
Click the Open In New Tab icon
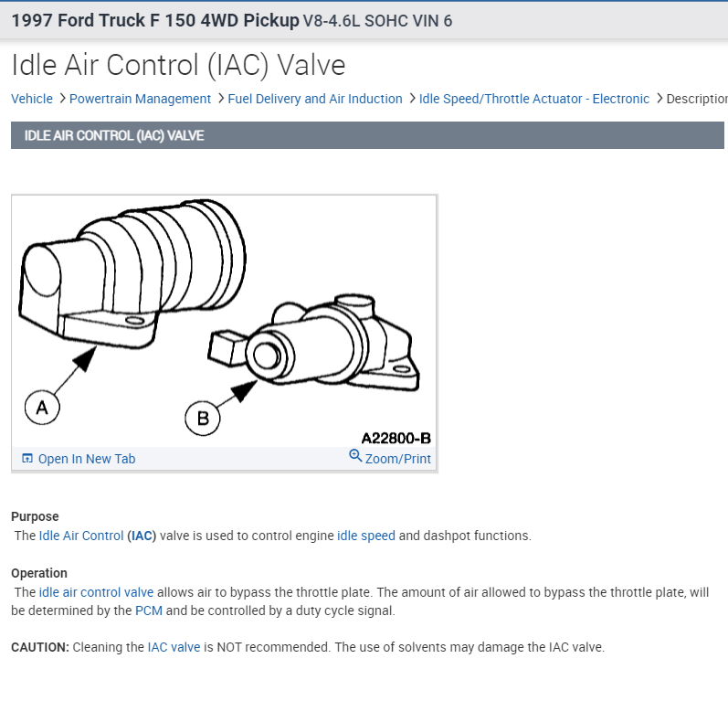coord(27,459)
